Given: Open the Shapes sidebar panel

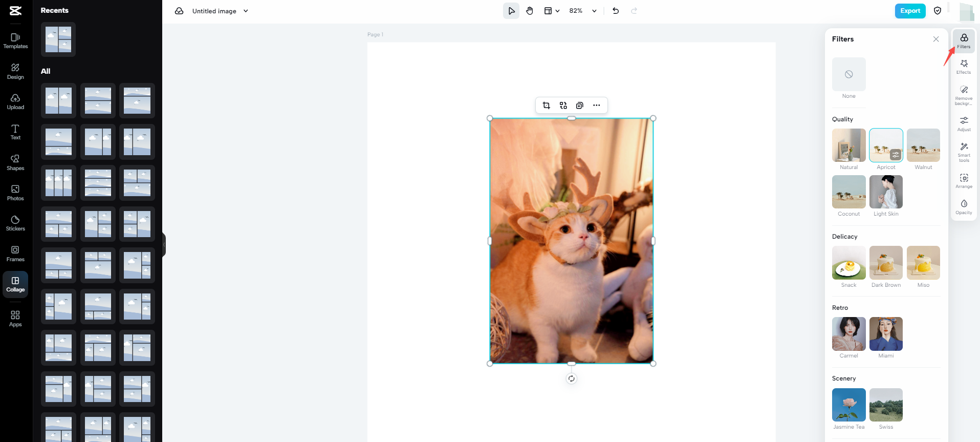Looking at the screenshot, I should [x=15, y=162].
